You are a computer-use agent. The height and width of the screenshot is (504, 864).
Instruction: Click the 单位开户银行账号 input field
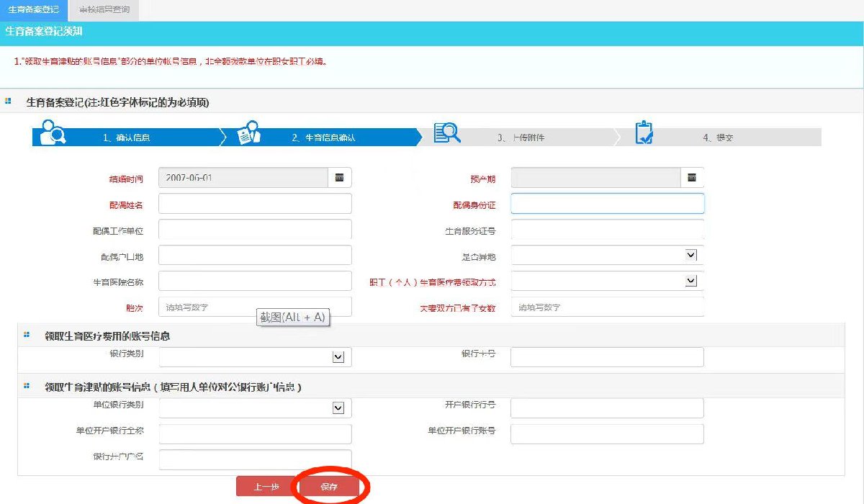click(x=607, y=434)
